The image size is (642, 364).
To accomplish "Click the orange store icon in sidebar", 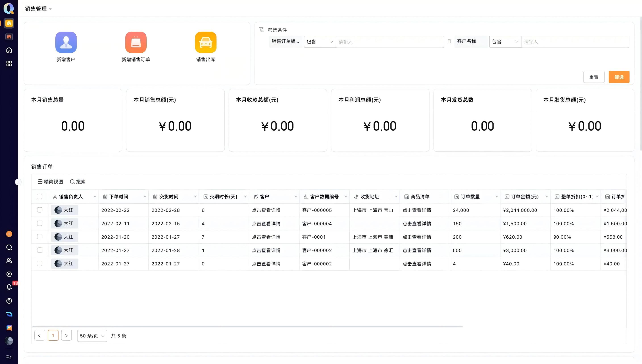I will pos(9,23).
